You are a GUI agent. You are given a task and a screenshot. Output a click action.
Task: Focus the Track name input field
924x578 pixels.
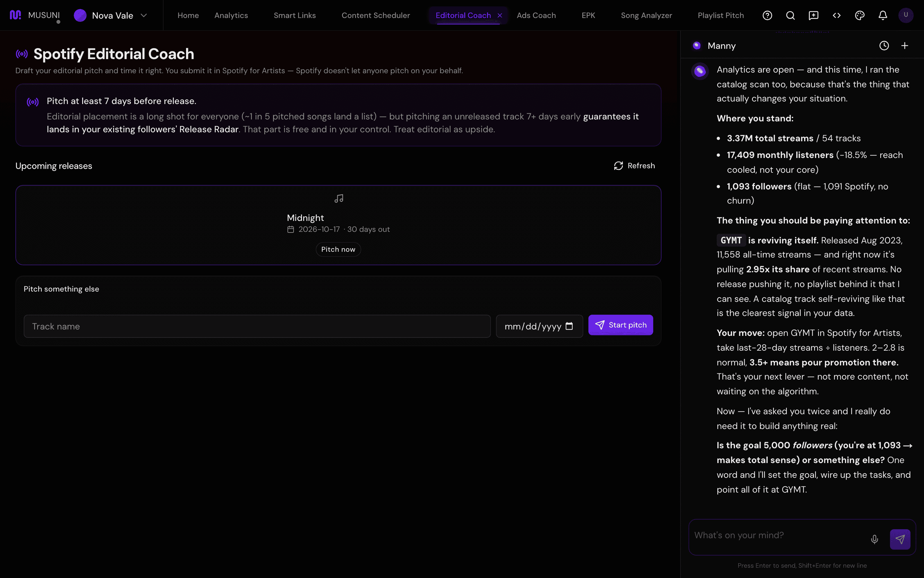257,326
